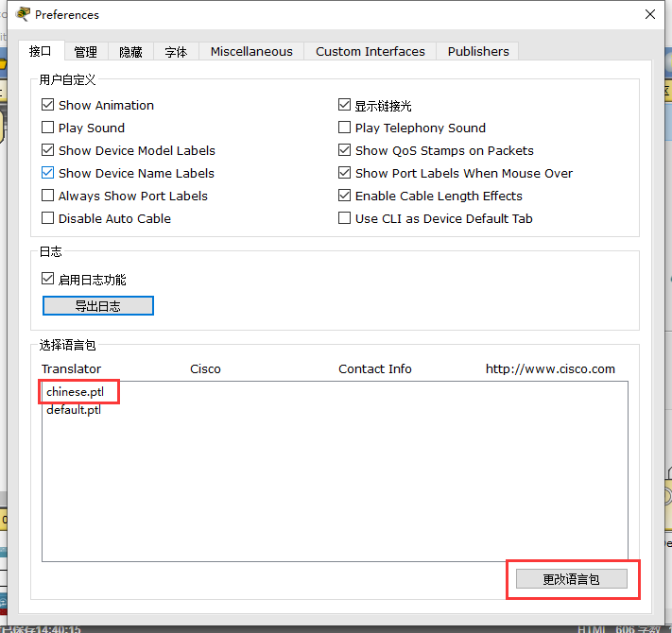Image resolution: width=672 pixels, height=633 pixels.
Task: Click the 更改语言包 button
Action: (571, 579)
